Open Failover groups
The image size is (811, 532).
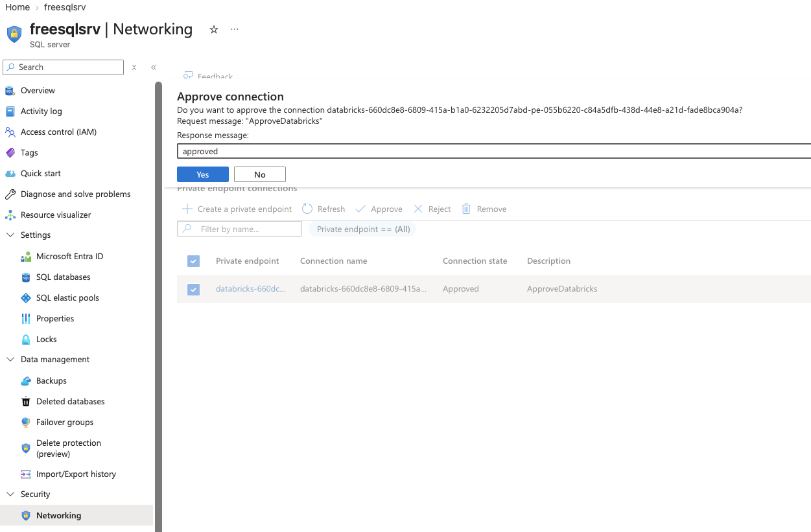[x=65, y=422]
